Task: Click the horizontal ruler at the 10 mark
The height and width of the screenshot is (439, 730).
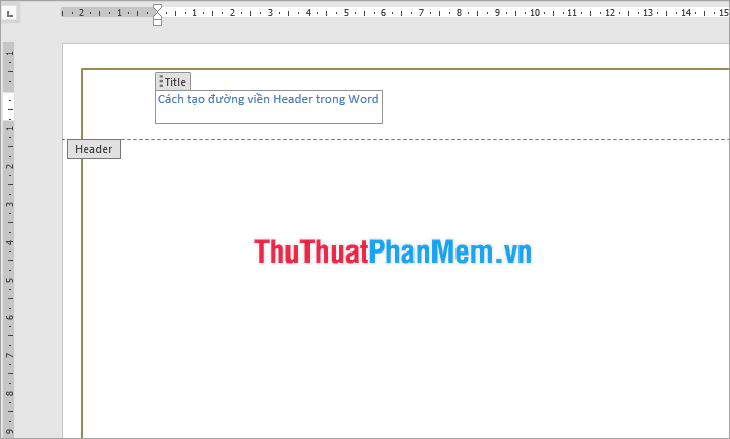Action: 535,13
